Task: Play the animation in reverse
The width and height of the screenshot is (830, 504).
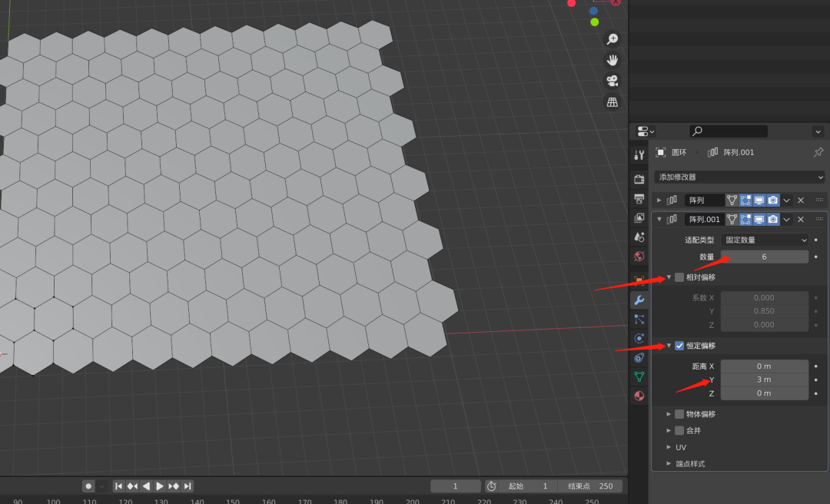Action: pyautogui.click(x=146, y=486)
